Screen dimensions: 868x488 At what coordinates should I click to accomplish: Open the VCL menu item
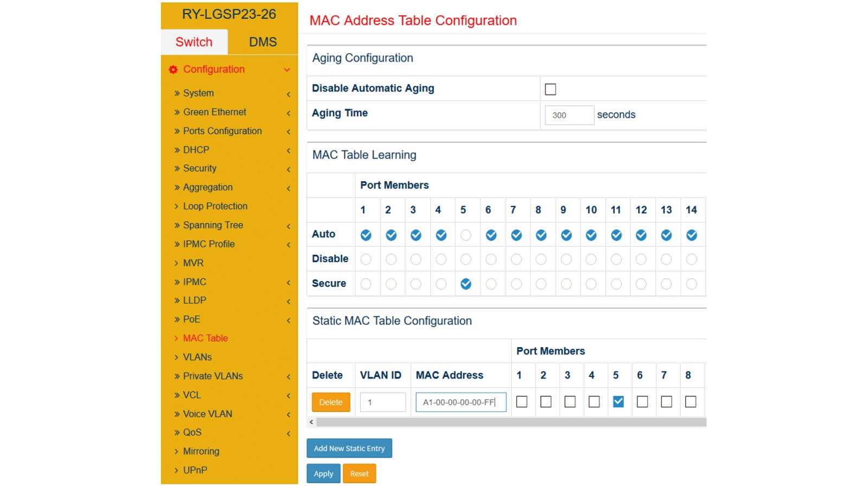tap(192, 395)
